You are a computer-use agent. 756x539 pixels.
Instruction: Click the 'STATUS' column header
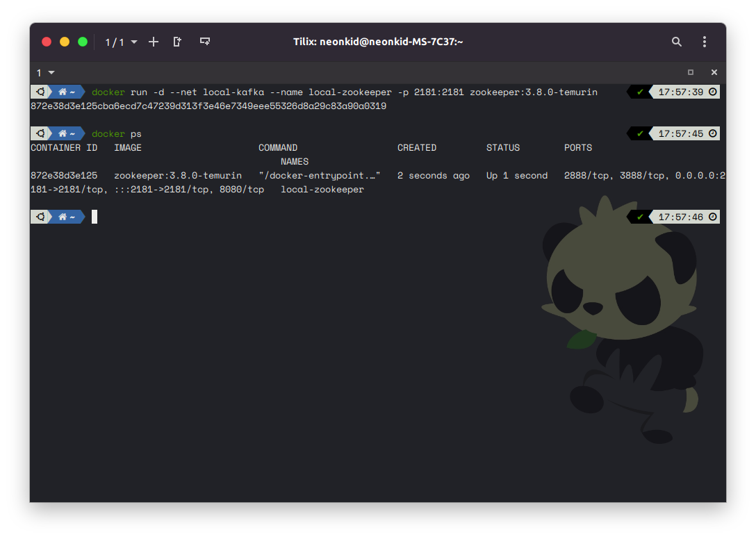point(503,147)
